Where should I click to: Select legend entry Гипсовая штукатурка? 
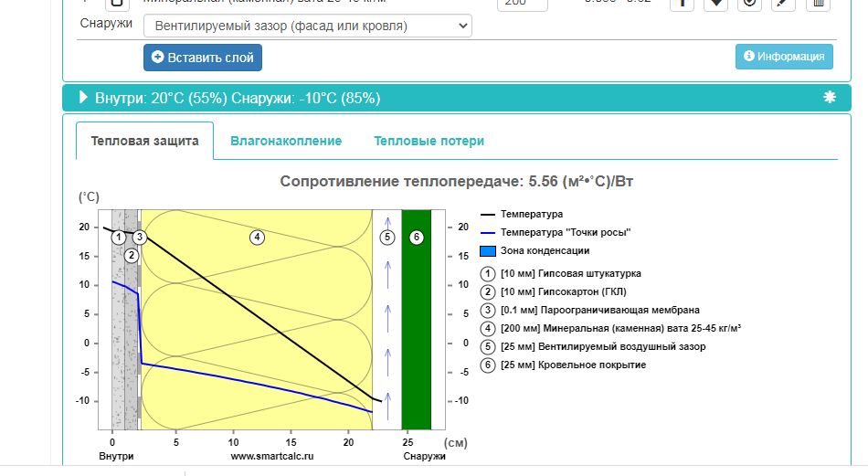571,273
